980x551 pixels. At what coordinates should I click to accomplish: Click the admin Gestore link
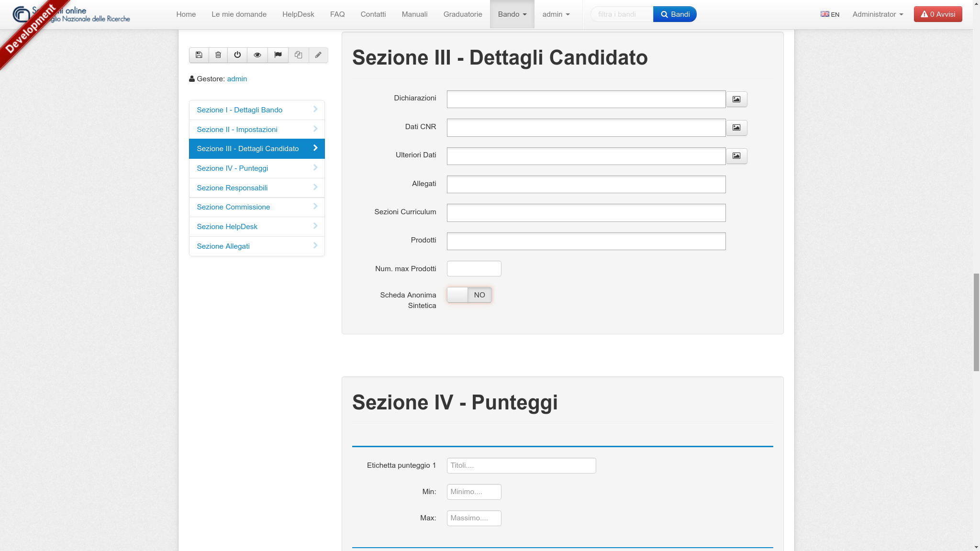tap(237, 79)
